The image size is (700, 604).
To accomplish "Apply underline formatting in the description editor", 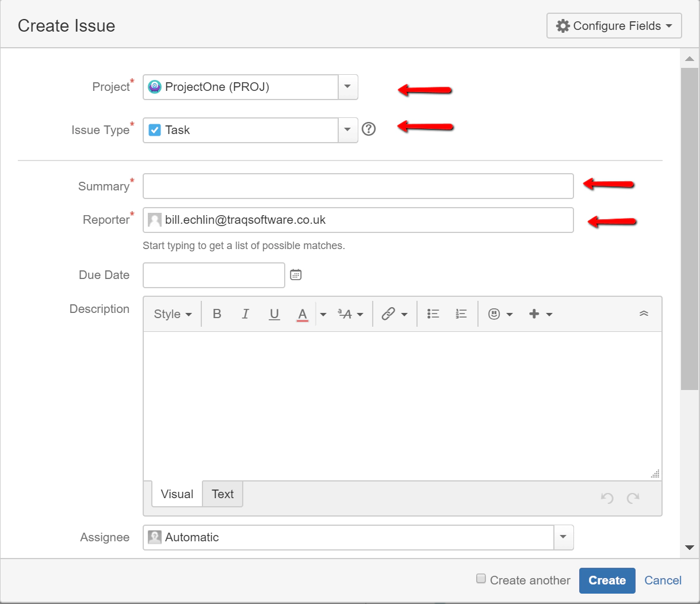I will pos(274,314).
